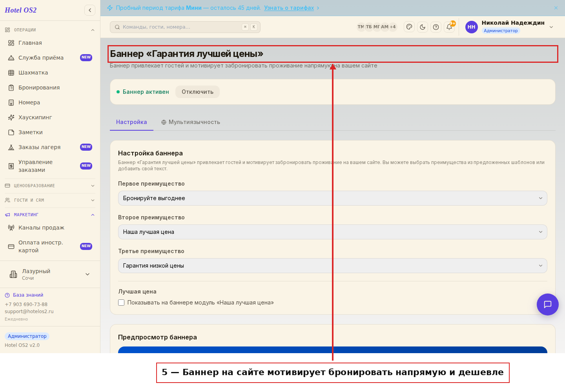This screenshot has width=565, height=392.
Task: Open Служба приёма in the sidebar
Action: pyautogui.click(x=50, y=58)
